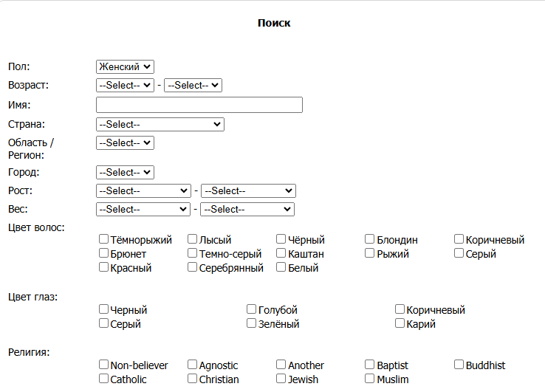
Task: Tick the Catholic religion checkbox
Action: 104,379
